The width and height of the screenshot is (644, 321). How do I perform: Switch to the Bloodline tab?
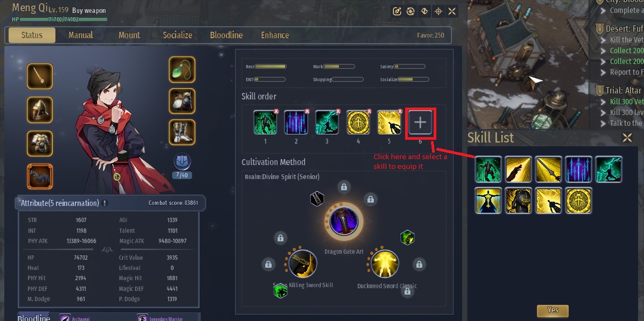[x=227, y=35]
